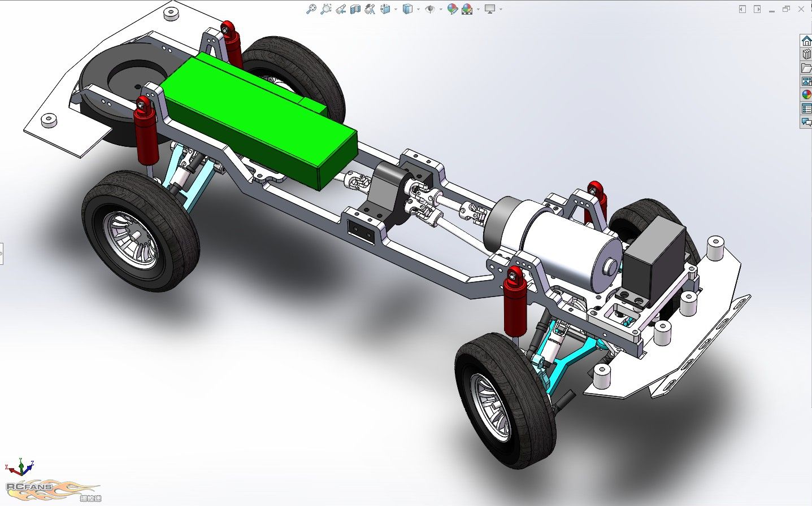Viewport: 812px width, 506px height.
Task: Click the right-arrow panel expand button at top right
Action: [757, 9]
